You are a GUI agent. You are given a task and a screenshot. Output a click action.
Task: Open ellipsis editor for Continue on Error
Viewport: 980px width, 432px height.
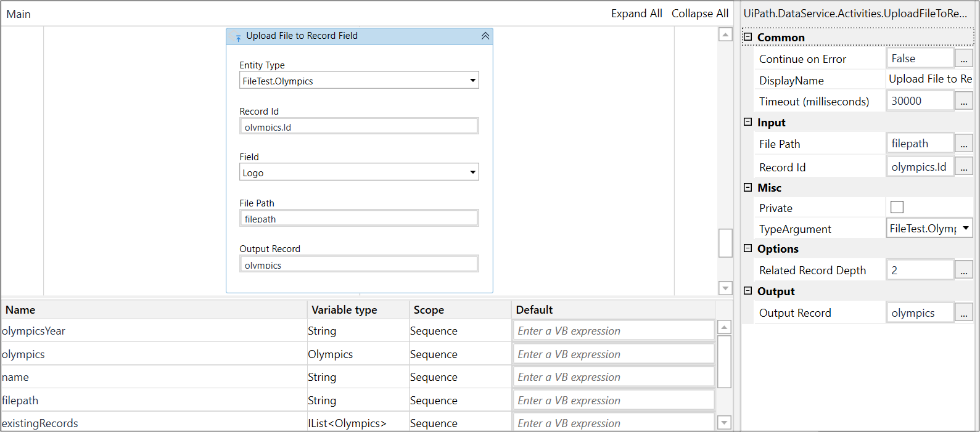pos(964,59)
